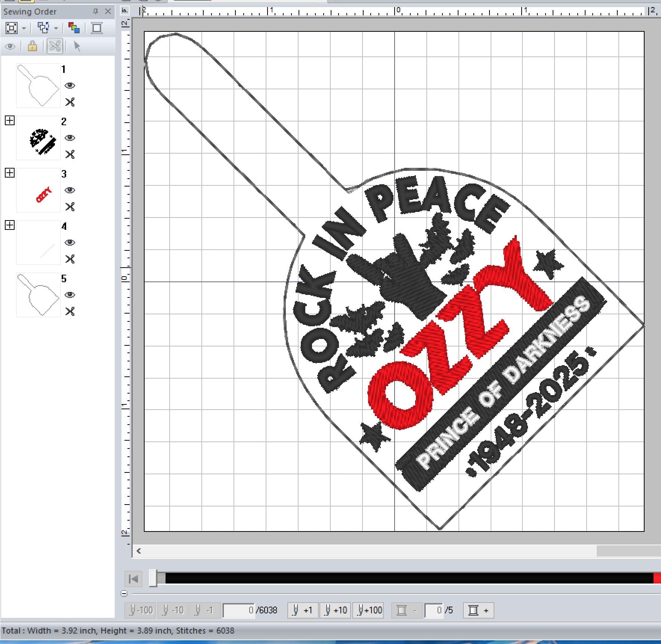Image resolution: width=661 pixels, height=644 pixels.
Task: Click the thread spool icon in Sewing Order toolbar
Action: point(97,28)
